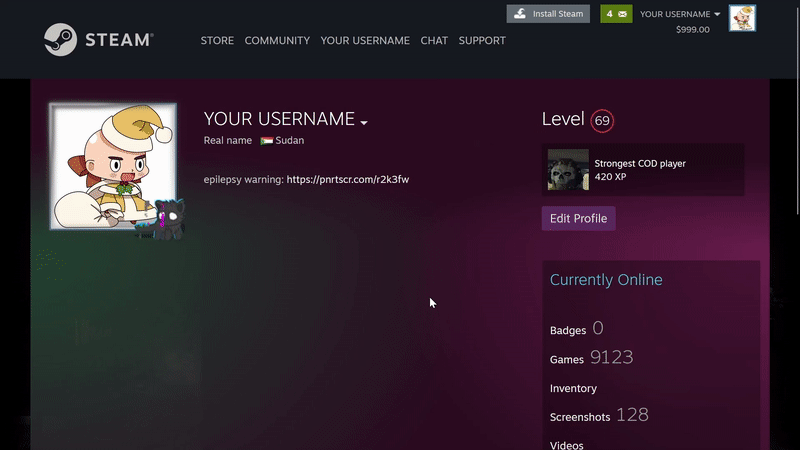Click the small avatar thumbnail in header
800x450 pixels.
tap(742, 18)
